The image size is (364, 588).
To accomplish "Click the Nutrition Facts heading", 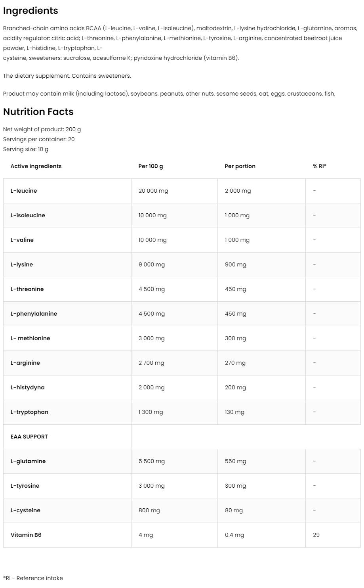I will pos(38,112).
